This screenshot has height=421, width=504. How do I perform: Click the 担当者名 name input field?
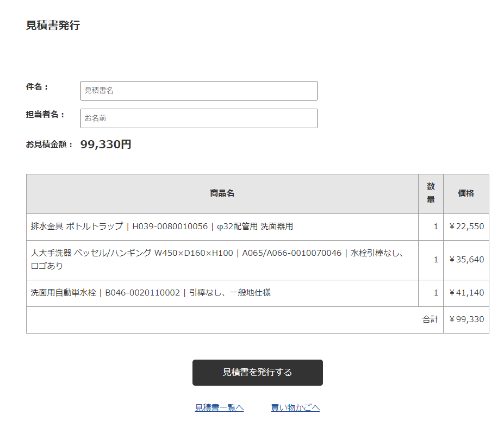coord(198,118)
